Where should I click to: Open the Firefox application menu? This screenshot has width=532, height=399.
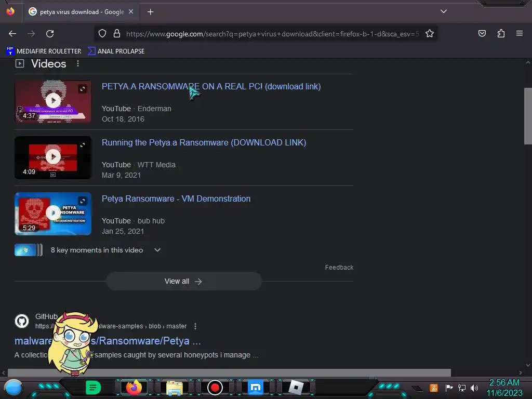[x=519, y=33]
